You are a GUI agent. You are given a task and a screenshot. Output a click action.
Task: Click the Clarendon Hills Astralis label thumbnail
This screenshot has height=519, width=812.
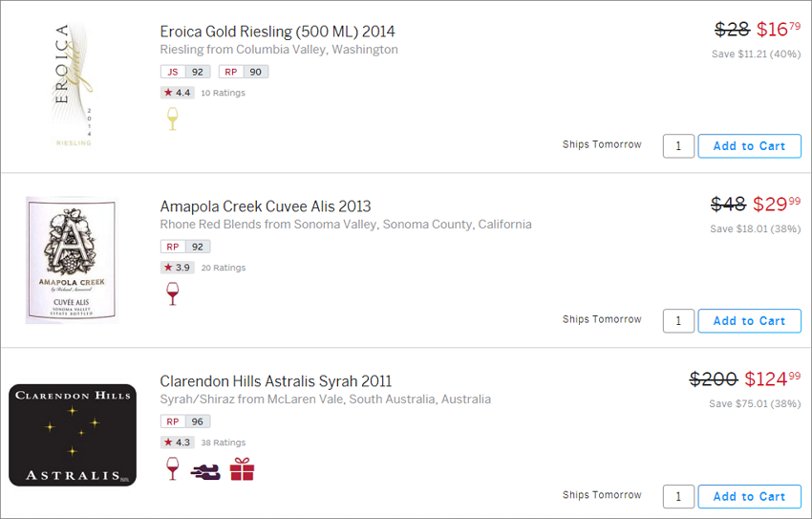pyautogui.click(x=73, y=435)
